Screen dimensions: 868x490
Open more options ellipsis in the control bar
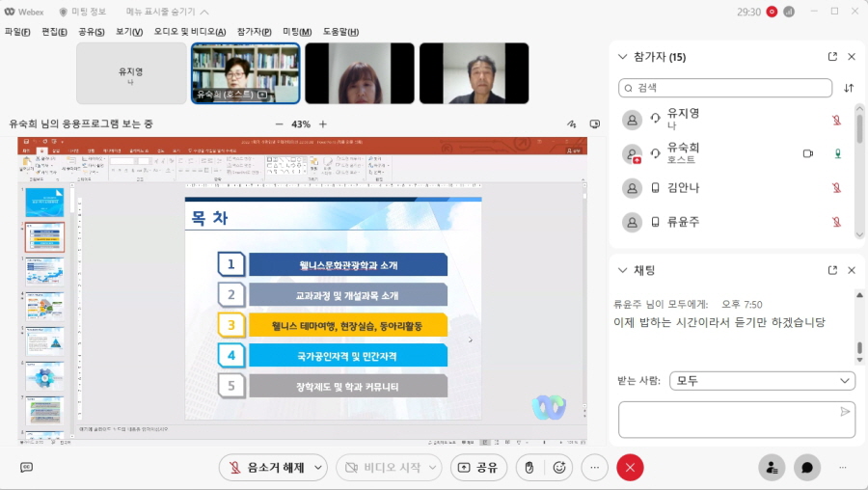pos(594,468)
